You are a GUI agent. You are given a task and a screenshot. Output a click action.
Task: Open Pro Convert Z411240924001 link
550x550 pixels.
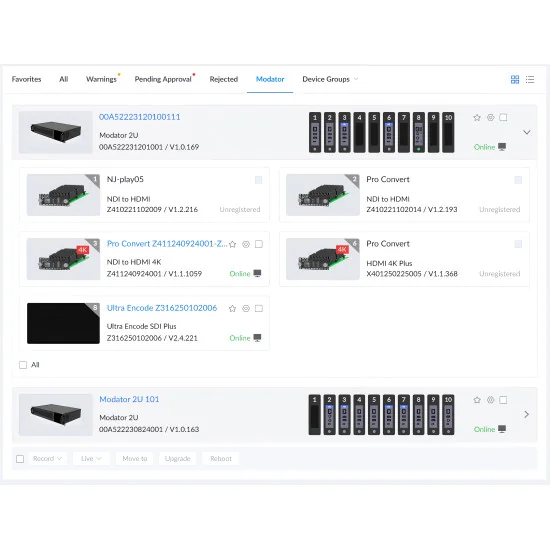point(167,244)
